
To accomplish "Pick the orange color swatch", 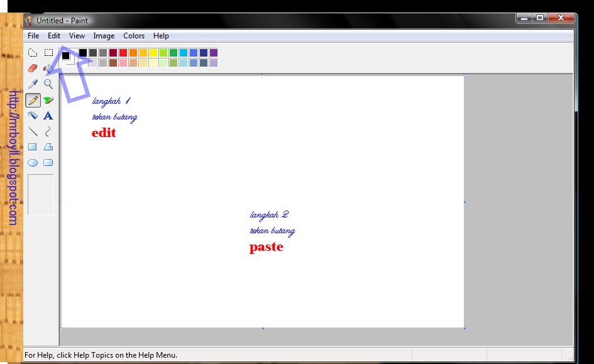I will click(x=133, y=53).
